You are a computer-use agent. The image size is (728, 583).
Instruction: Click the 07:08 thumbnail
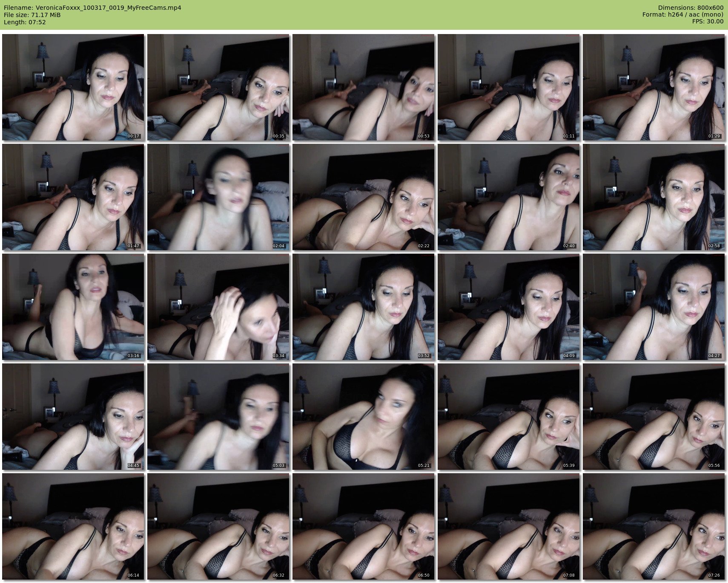click(509, 526)
